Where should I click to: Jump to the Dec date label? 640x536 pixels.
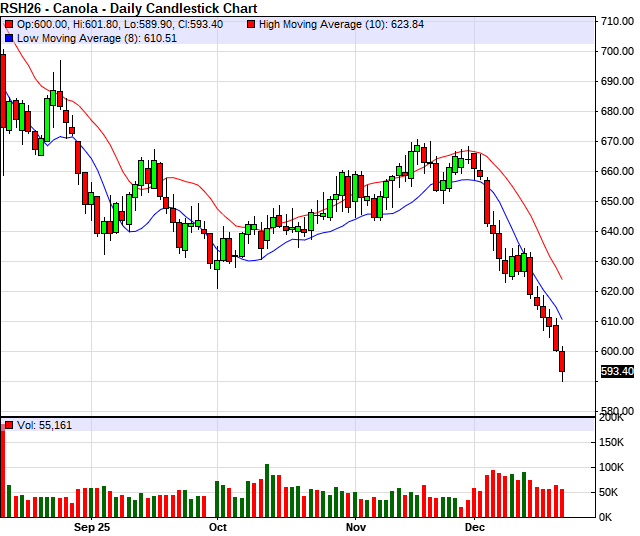(x=475, y=526)
